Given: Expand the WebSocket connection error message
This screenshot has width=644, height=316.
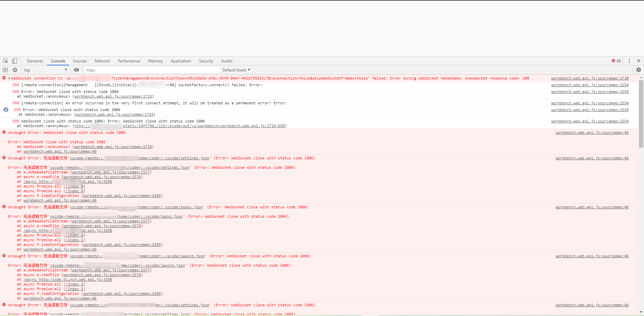Looking at the screenshot, I should pos(9,78).
